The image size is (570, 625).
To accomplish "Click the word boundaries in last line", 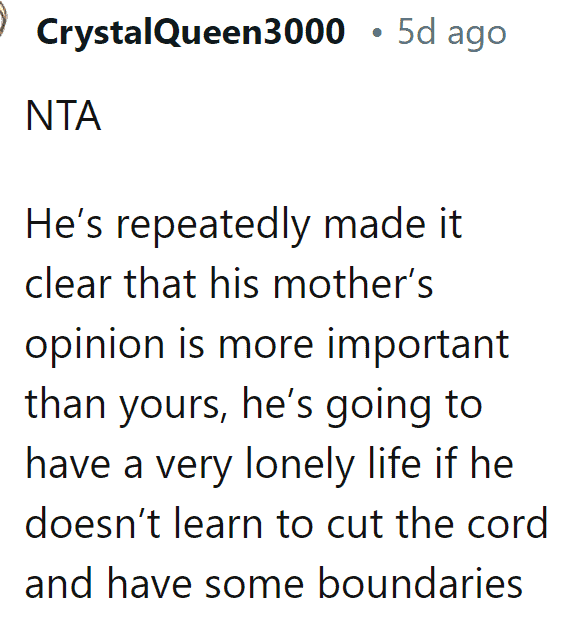I will [420, 583].
